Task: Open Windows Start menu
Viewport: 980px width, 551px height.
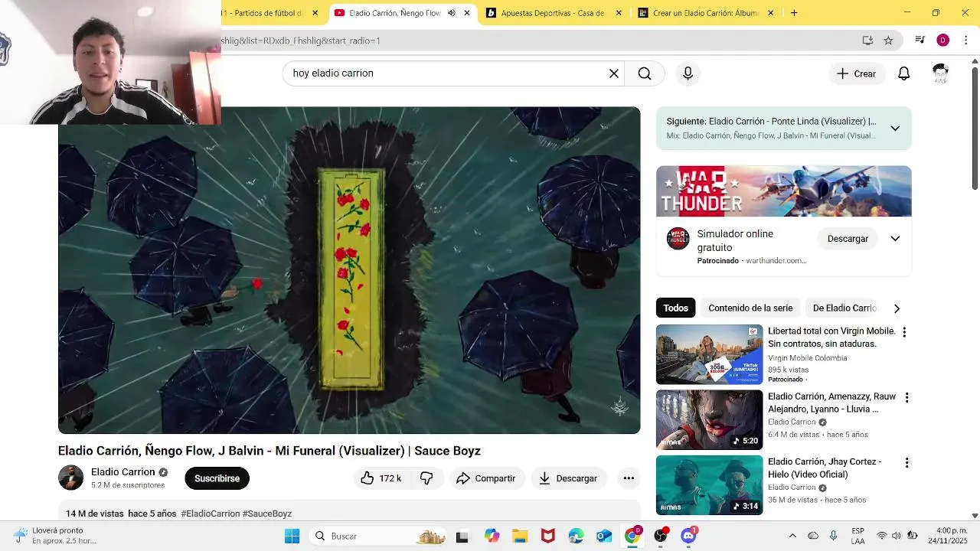Action: (292, 536)
